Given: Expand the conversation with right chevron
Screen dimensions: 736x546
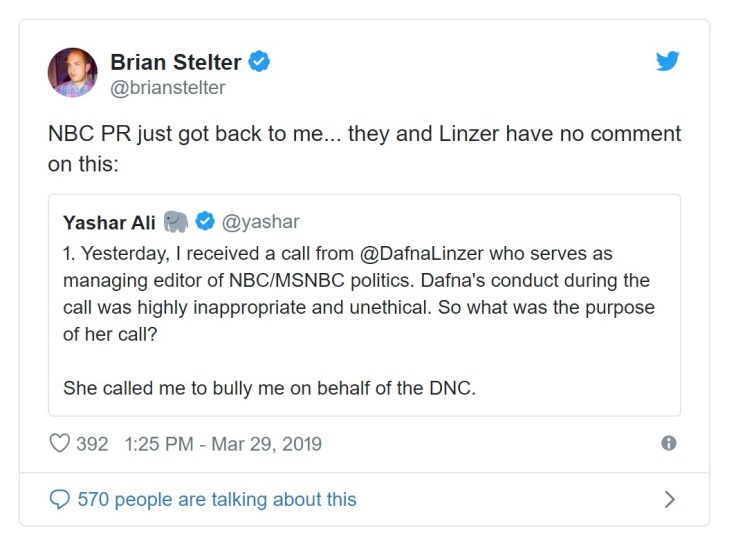Looking at the screenshot, I should (x=670, y=498).
